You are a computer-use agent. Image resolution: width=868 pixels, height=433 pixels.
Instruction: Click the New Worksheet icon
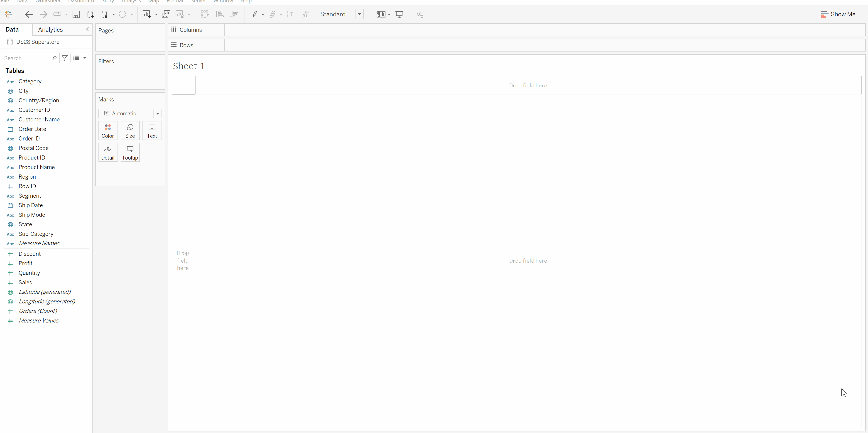coord(147,14)
